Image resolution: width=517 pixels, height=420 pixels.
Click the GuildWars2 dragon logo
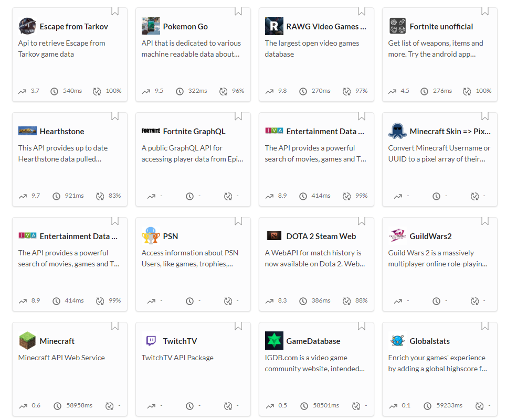(397, 235)
